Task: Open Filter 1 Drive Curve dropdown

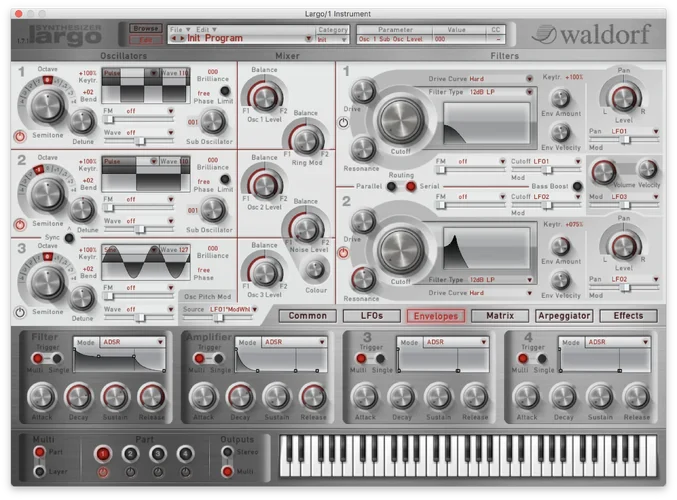Action: pyautogui.click(x=529, y=79)
